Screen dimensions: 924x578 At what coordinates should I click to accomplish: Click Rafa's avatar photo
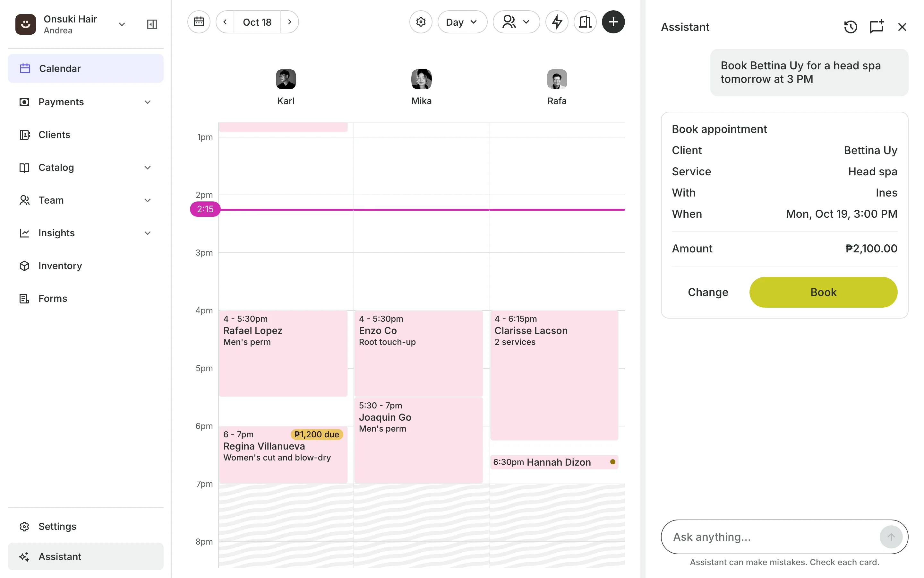click(557, 79)
